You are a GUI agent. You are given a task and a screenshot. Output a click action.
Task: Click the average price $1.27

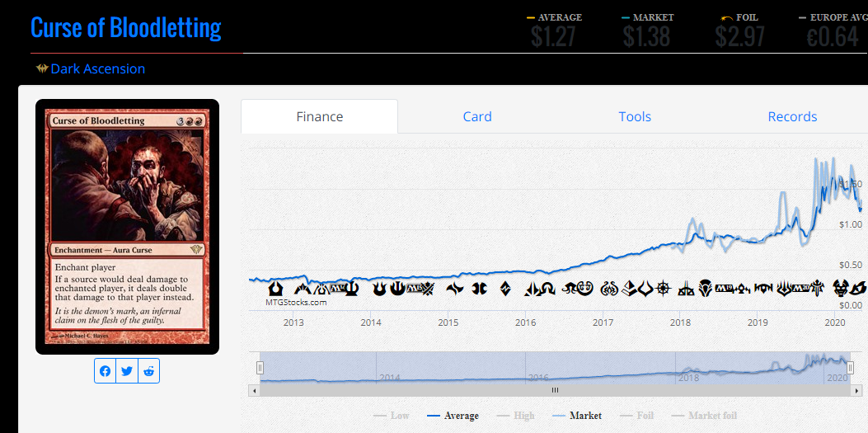(554, 36)
